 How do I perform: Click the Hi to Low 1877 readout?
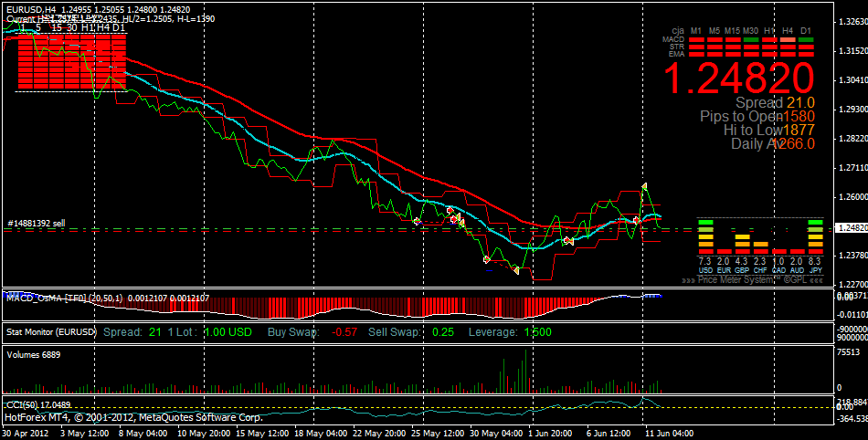[769, 131]
